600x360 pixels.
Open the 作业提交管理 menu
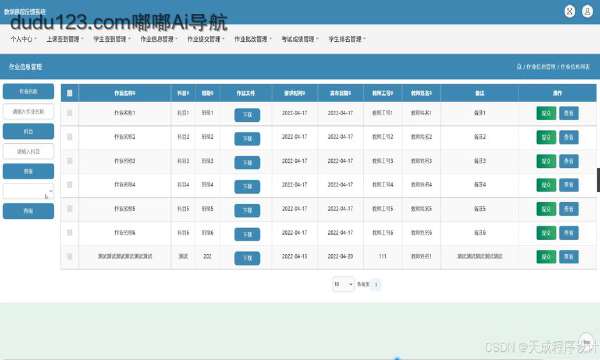pyautogui.click(x=205, y=39)
